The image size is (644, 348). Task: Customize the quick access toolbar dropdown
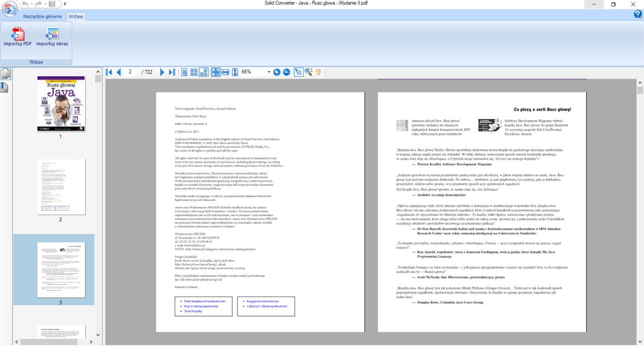[65, 4]
